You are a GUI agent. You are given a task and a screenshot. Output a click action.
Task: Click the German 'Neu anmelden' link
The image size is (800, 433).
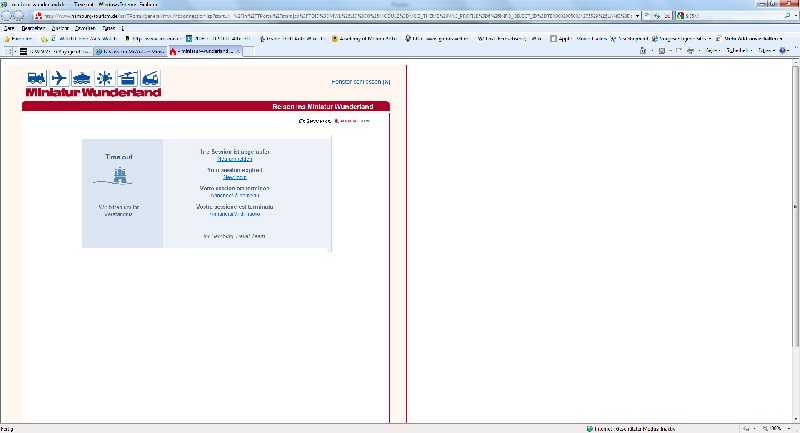tap(235, 159)
